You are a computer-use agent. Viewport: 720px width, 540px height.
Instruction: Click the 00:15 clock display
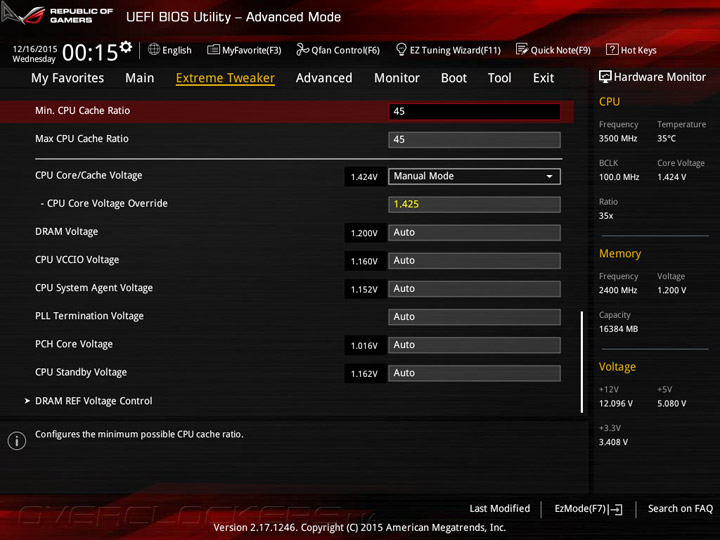(x=90, y=53)
